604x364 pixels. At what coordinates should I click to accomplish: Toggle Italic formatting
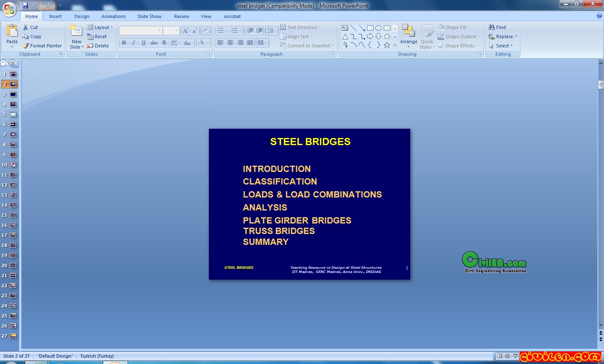pos(134,43)
